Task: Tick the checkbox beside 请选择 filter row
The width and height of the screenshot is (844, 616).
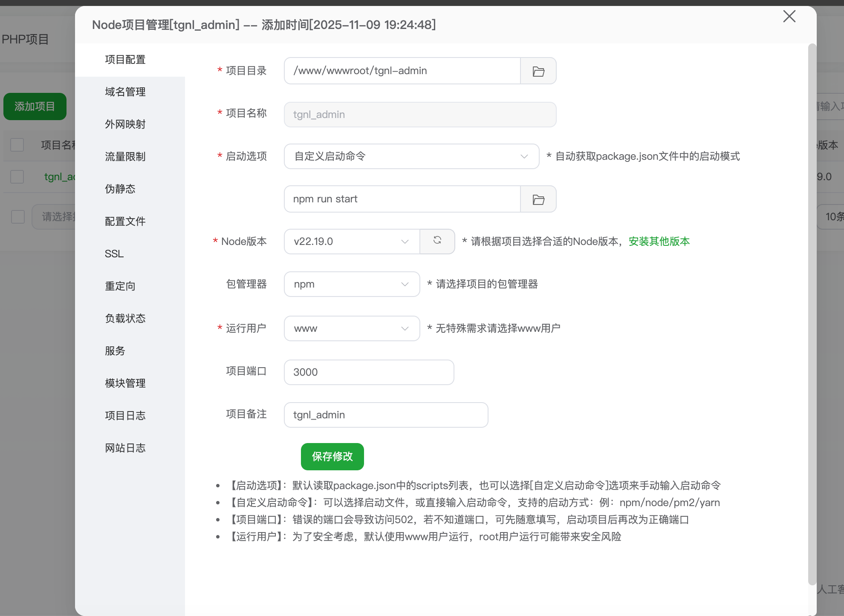Action: [17, 216]
